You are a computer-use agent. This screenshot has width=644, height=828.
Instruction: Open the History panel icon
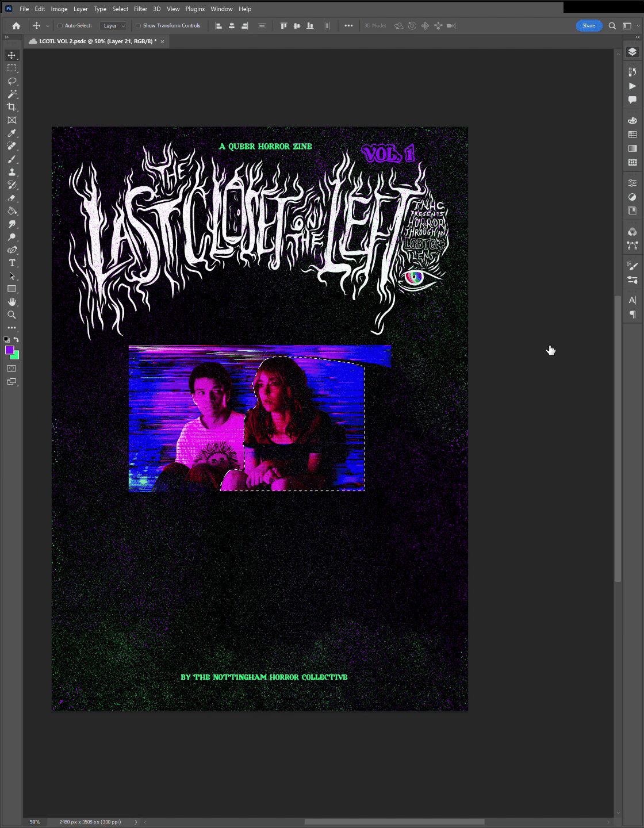coord(632,72)
